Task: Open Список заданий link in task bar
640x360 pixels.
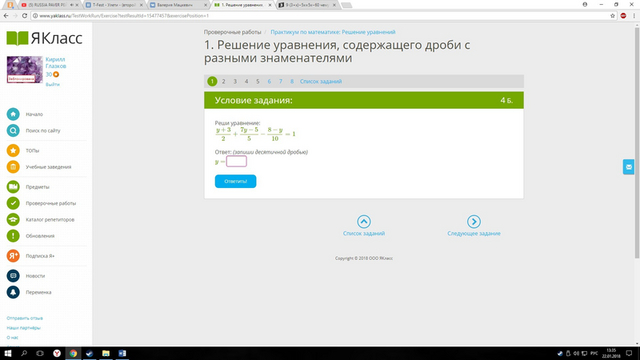Action: (321, 81)
